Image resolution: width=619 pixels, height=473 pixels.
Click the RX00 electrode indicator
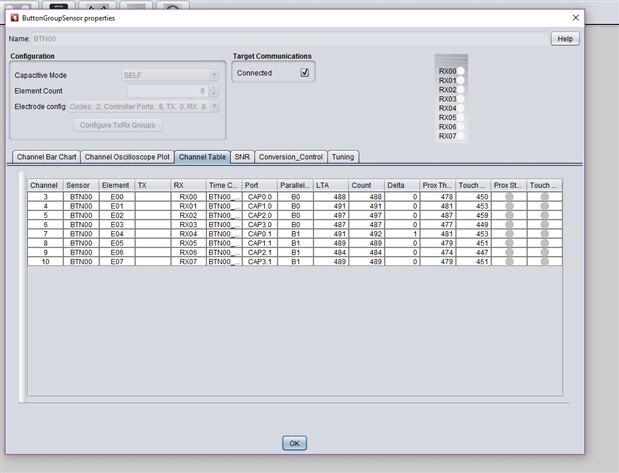[461, 72]
